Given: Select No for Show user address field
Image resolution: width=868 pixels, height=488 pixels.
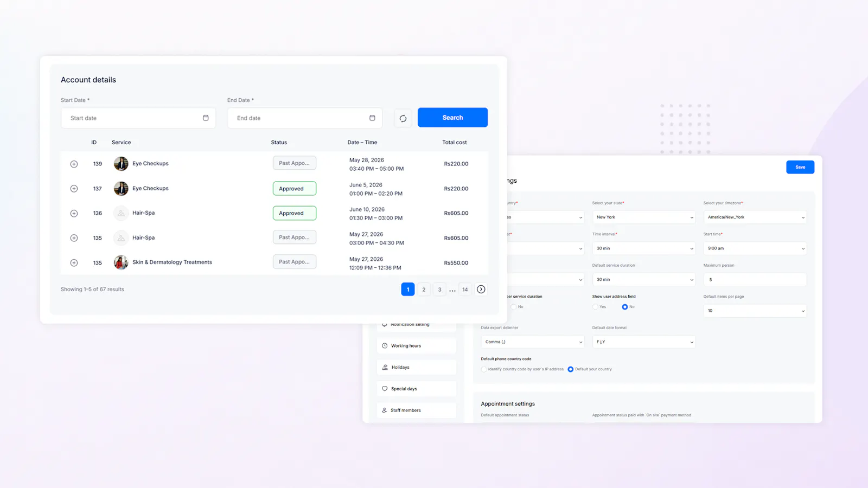Looking at the screenshot, I should [625, 307].
